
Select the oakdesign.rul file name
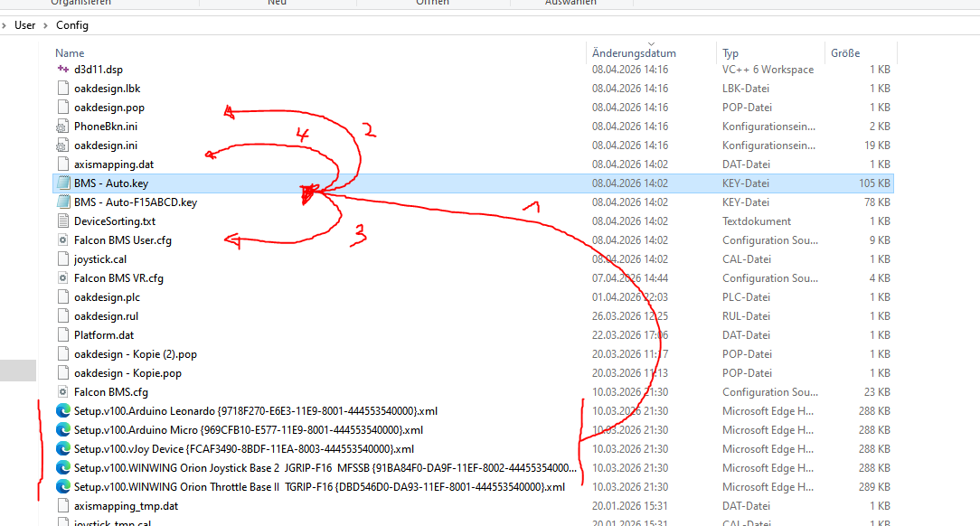pos(107,316)
